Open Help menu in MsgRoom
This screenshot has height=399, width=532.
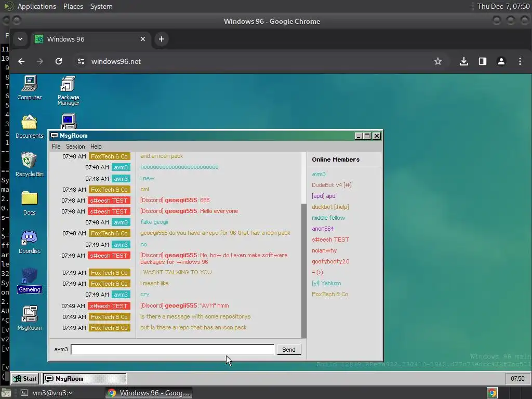tap(96, 147)
